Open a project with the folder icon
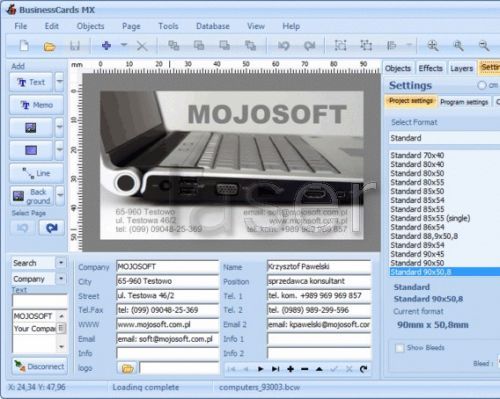 (x=49, y=46)
